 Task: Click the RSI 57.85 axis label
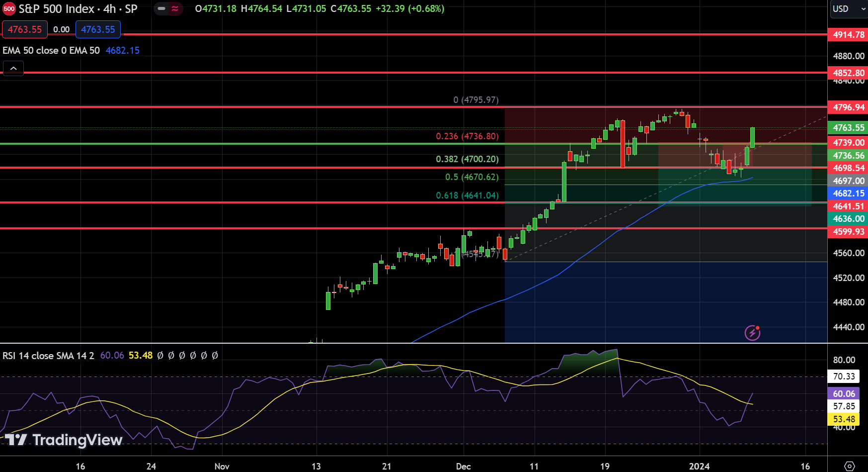click(844, 406)
